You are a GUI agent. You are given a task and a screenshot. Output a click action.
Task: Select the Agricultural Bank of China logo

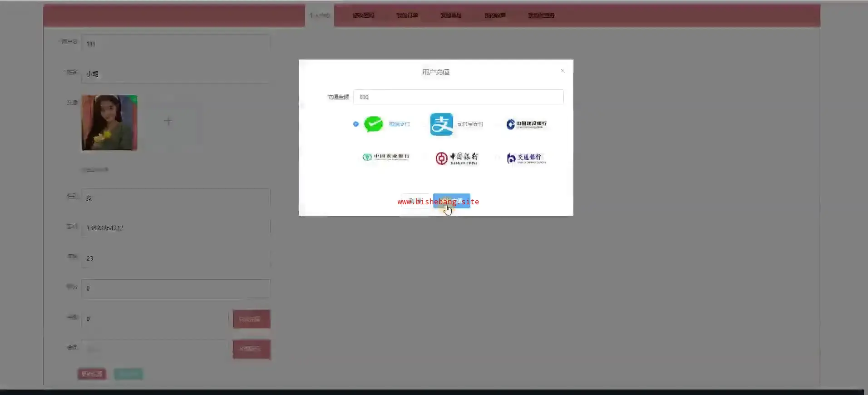tap(386, 157)
